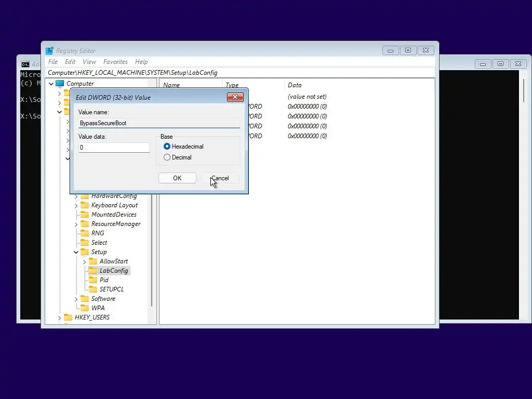Click the Select folder icon

tap(85, 243)
